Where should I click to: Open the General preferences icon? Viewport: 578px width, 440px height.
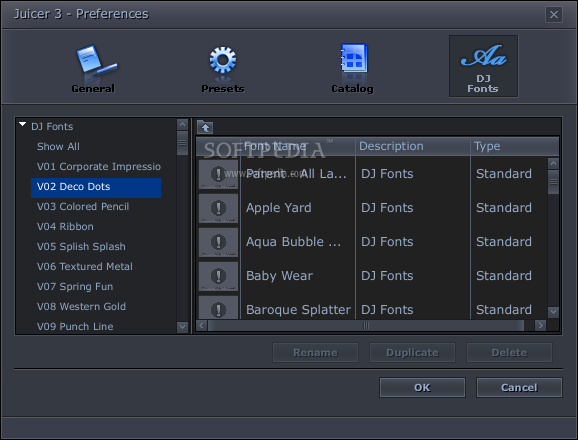[x=94, y=68]
